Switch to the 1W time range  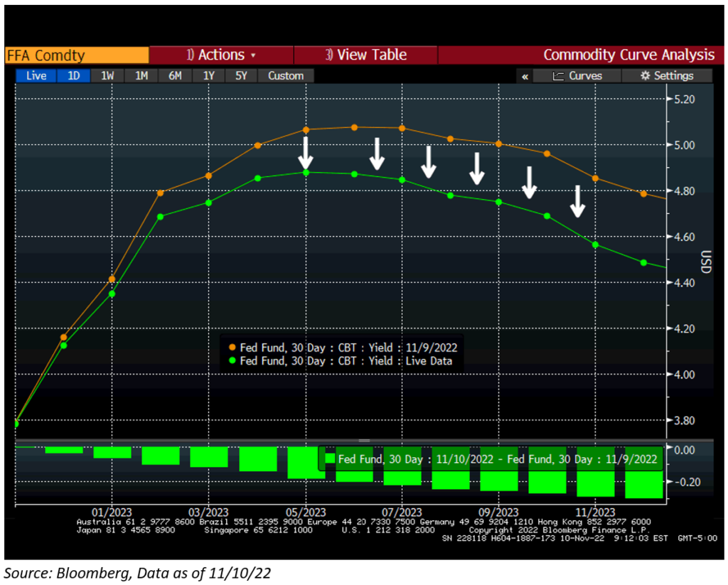(x=107, y=76)
